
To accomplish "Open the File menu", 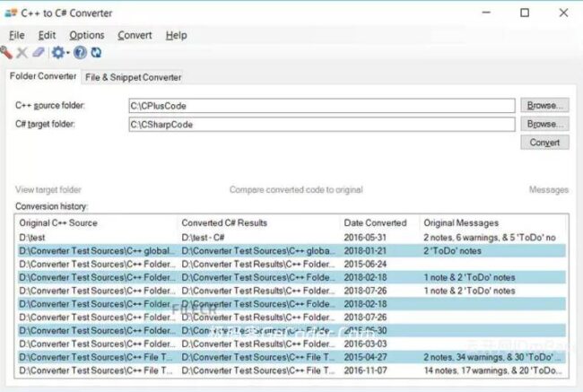I will pyautogui.click(x=17, y=35).
